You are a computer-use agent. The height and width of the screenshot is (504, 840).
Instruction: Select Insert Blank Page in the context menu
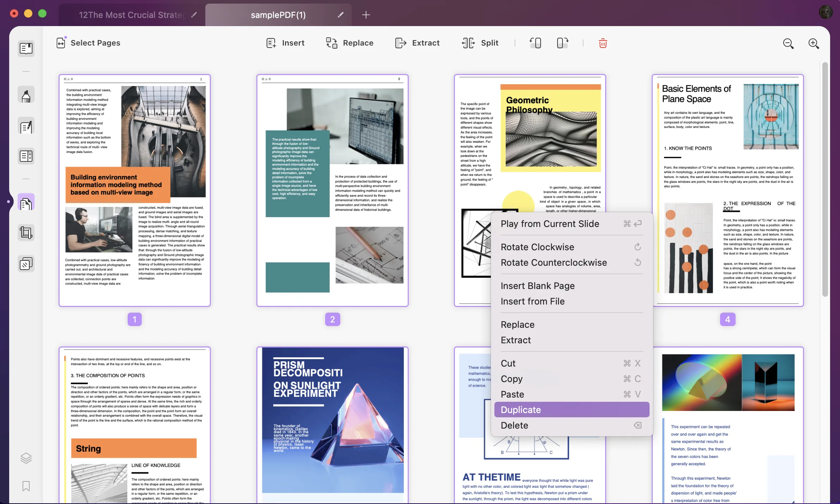point(537,285)
